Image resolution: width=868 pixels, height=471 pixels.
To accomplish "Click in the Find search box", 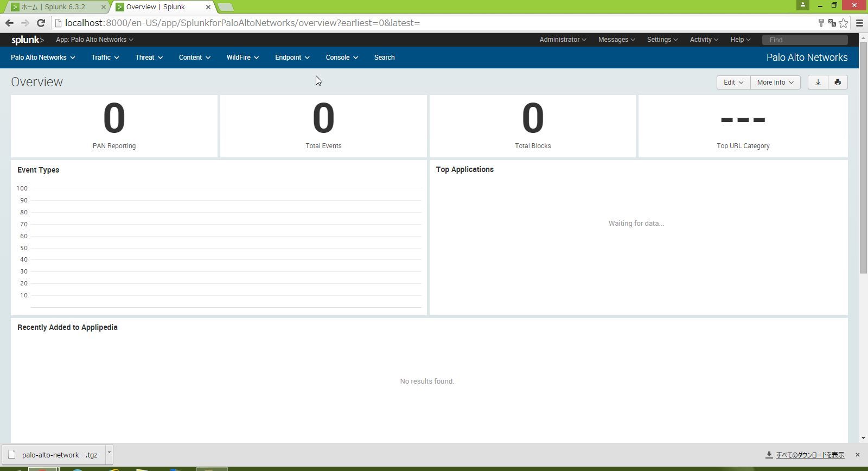I will click(805, 40).
